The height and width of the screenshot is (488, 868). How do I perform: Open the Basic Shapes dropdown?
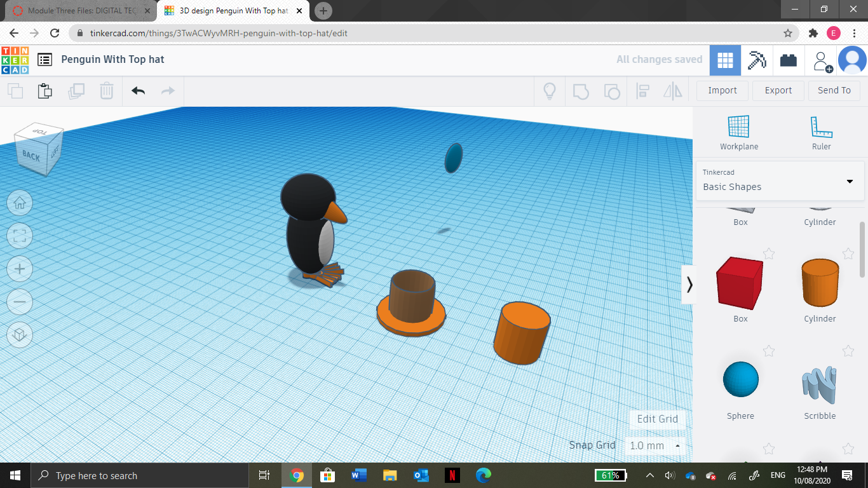coord(780,180)
